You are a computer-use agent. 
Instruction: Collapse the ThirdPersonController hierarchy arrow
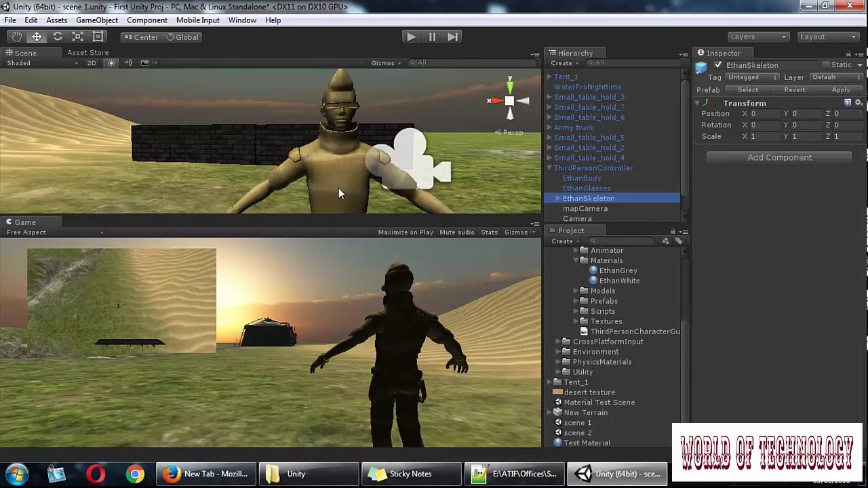[549, 168]
